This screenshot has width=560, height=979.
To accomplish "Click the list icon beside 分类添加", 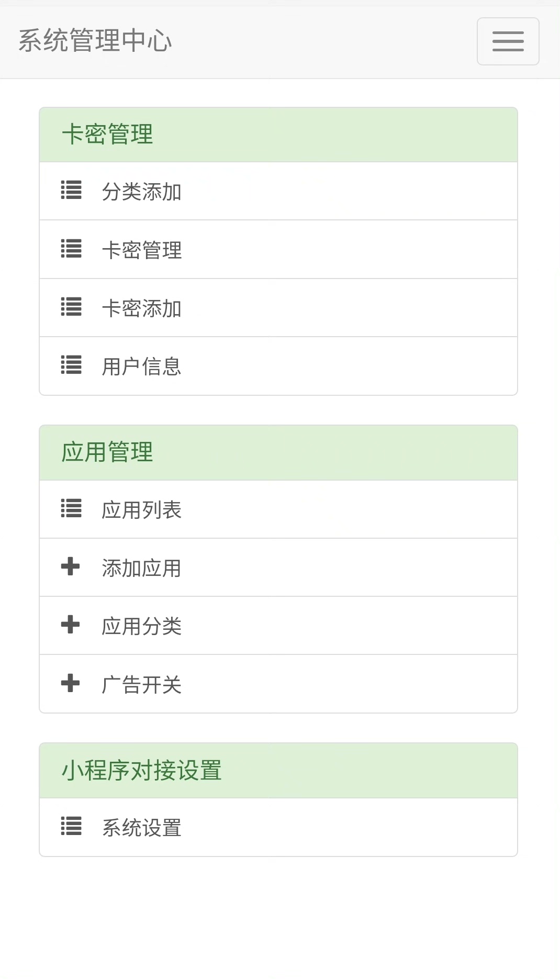I will tap(71, 190).
